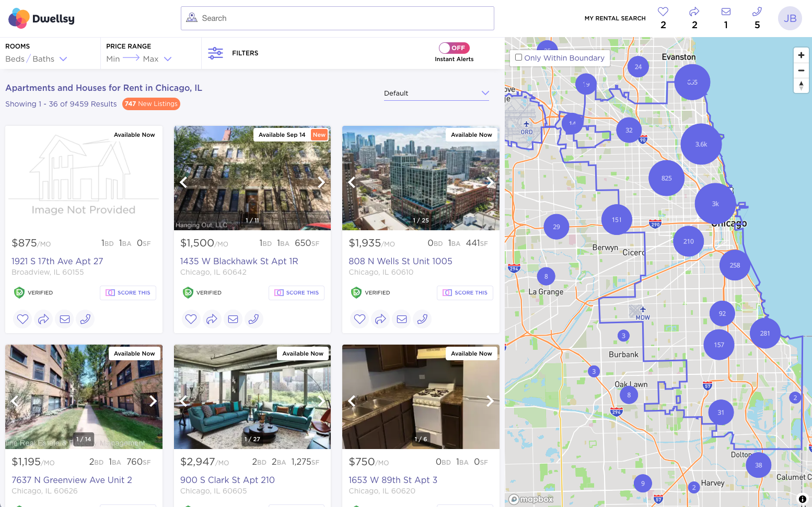Click Score This for 1921 S 17th Ave
Viewport: 812px width, 507px height.
point(128,293)
